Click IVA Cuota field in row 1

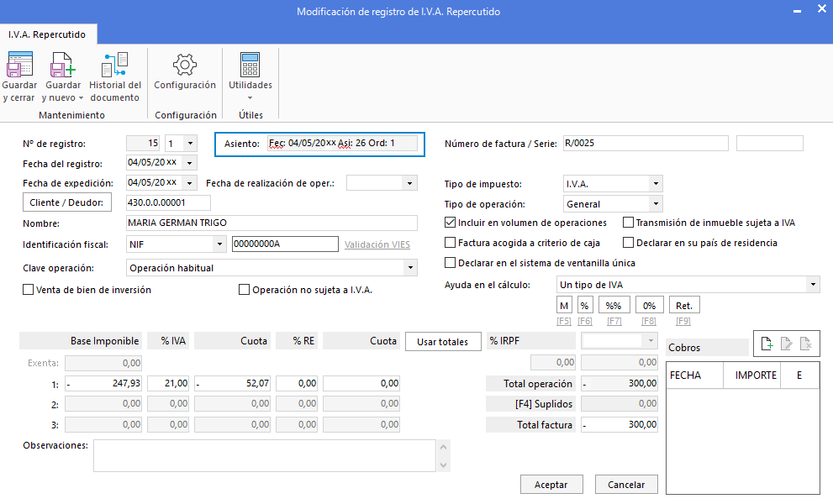232,383
